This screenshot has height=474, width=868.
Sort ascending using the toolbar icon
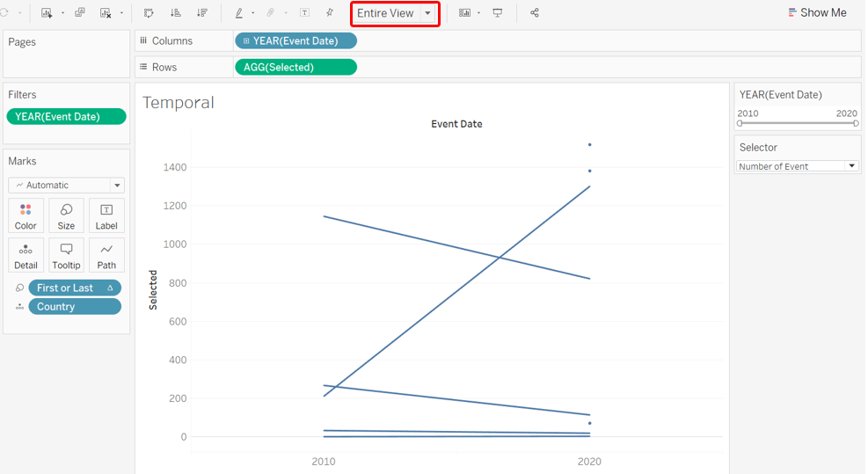(x=175, y=13)
